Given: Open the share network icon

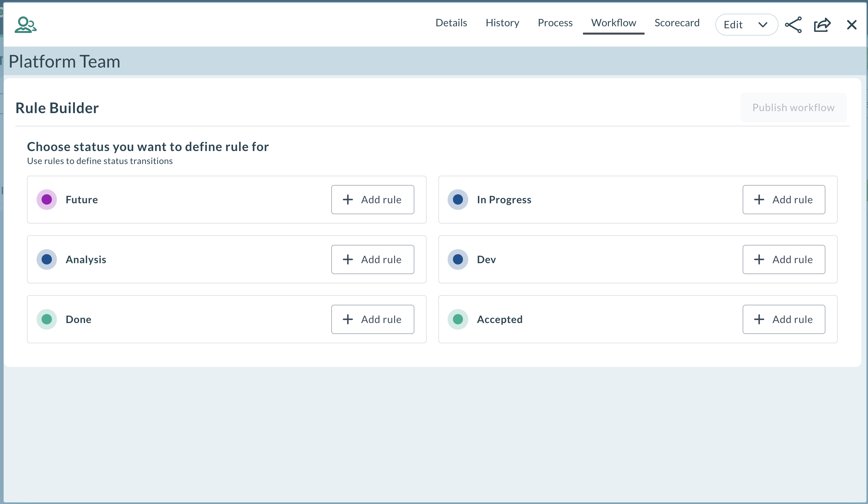Looking at the screenshot, I should pos(793,25).
